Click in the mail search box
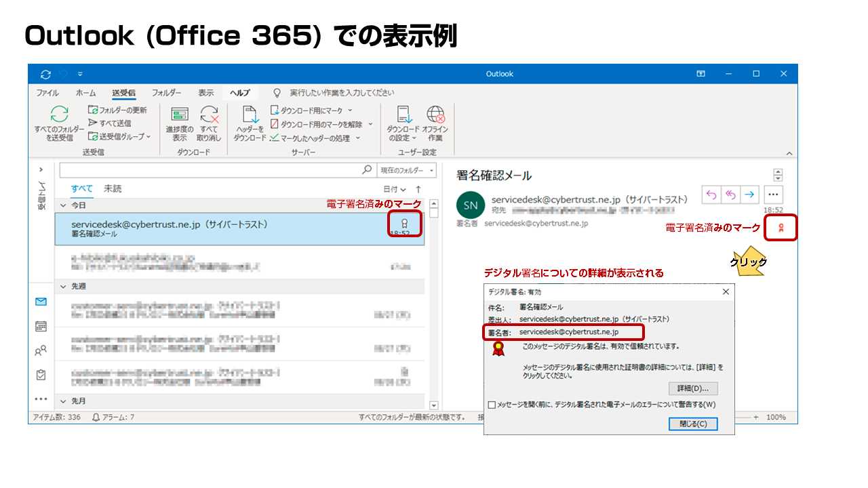This screenshot has height=488, width=868. click(x=210, y=170)
